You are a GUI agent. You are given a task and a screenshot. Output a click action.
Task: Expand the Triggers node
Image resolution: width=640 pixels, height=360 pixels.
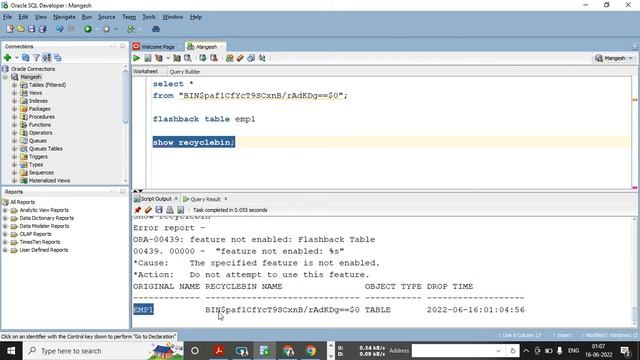coord(14,157)
